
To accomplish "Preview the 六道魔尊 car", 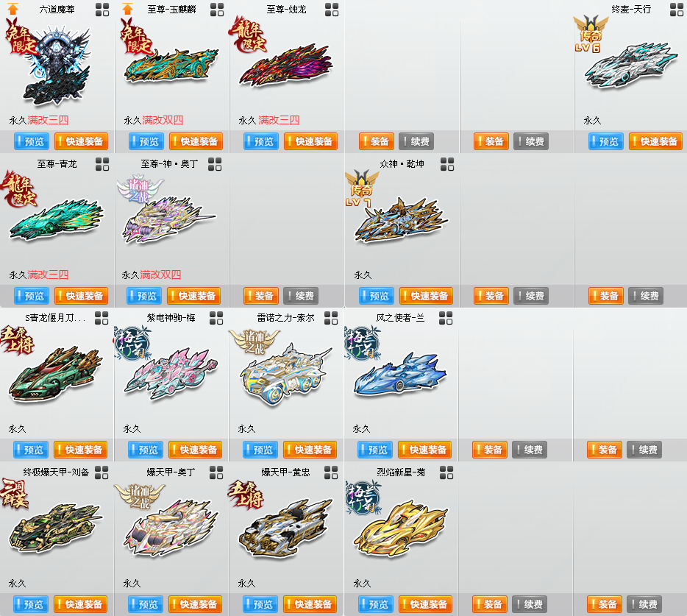I will point(32,141).
